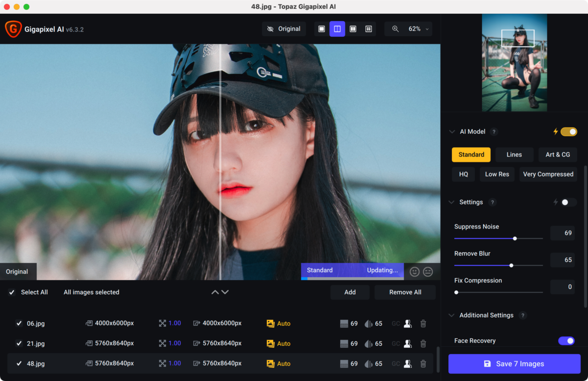Click the Original label on preview
Image resolution: width=588 pixels, height=381 pixels.
click(17, 272)
